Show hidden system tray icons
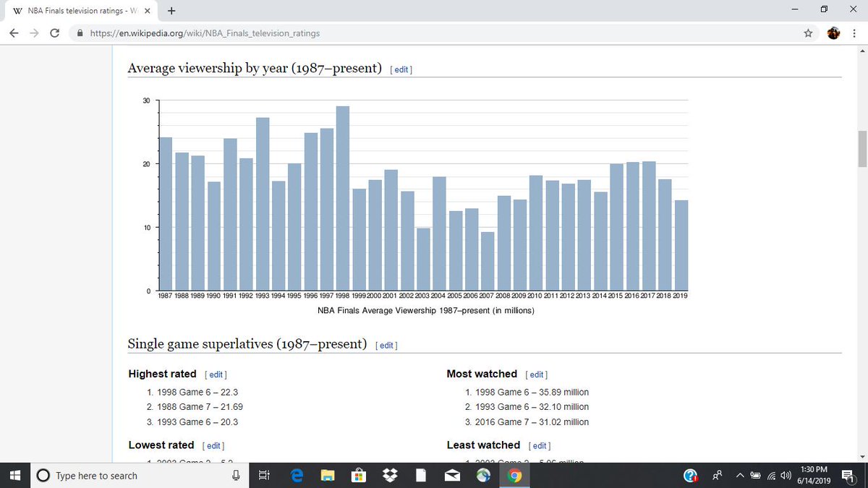The width and height of the screenshot is (868, 488). tap(740, 476)
